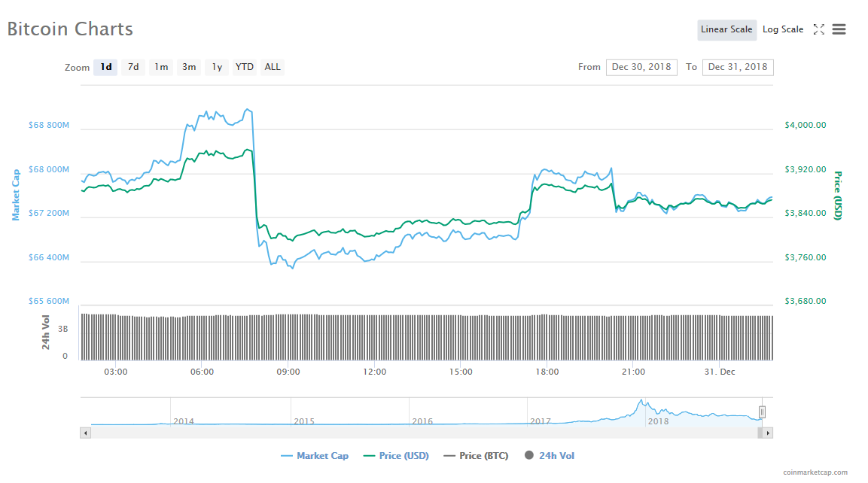Choose the 1y zoom option
The height and width of the screenshot is (483, 868).
pyautogui.click(x=217, y=67)
